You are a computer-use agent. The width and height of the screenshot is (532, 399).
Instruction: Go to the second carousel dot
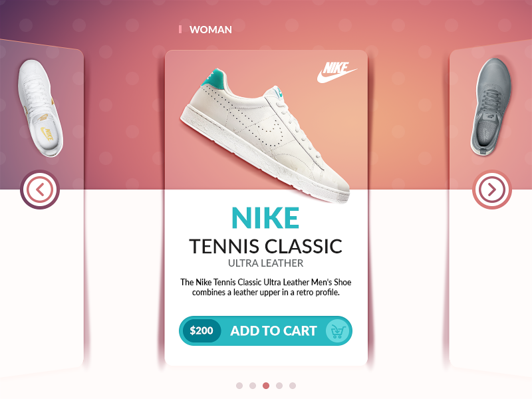point(253,386)
